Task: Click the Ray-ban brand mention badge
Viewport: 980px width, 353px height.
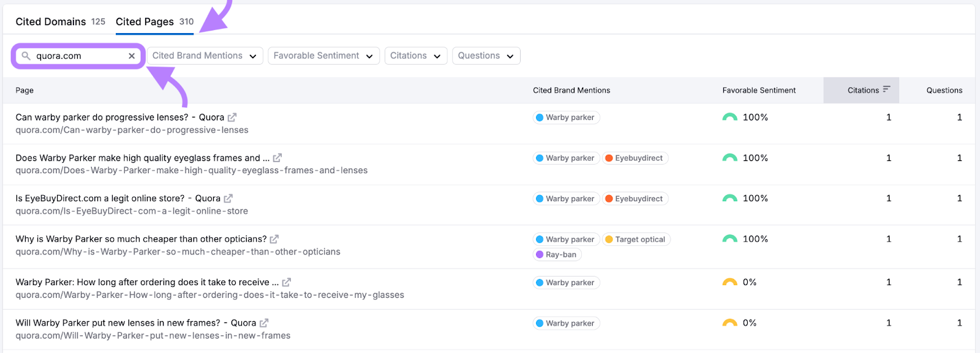Action: [558, 254]
